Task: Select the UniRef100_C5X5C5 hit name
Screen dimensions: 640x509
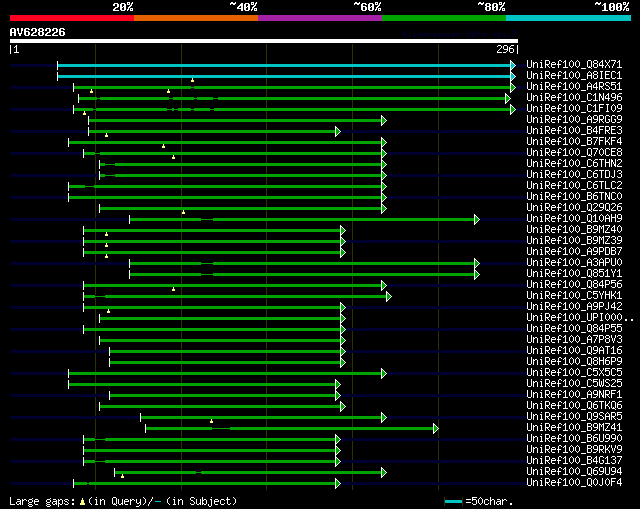Action: coord(574,373)
